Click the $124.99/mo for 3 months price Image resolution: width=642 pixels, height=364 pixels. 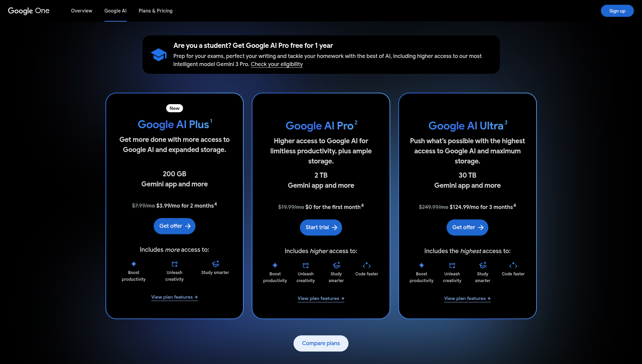(x=483, y=207)
